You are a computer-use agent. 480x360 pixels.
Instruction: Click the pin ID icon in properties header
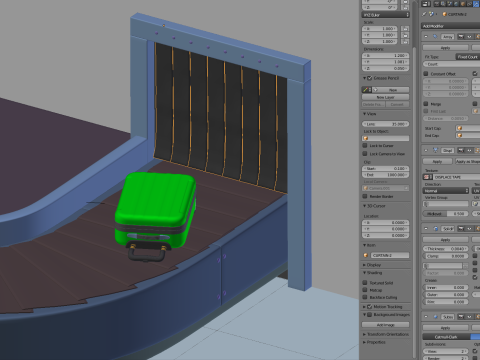click(424, 14)
